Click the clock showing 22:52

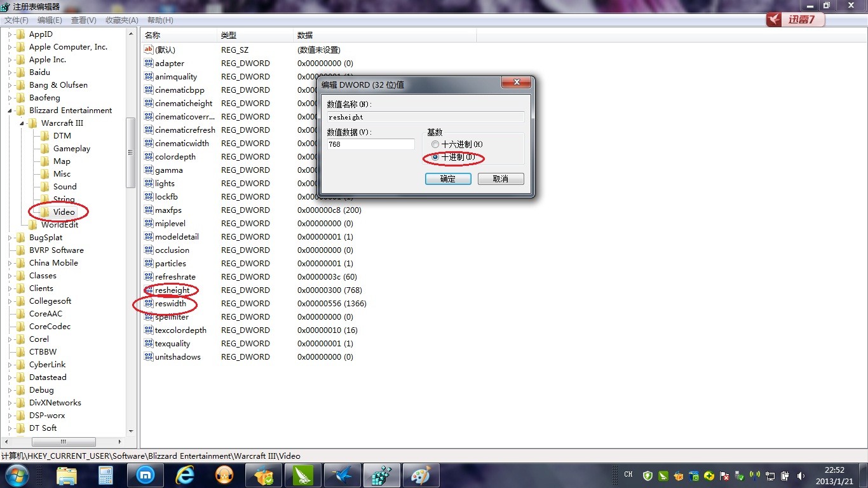[x=834, y=470]
